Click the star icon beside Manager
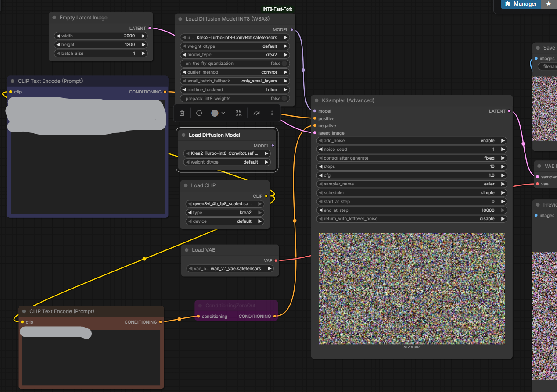557x392 pixels. [549, 4]
